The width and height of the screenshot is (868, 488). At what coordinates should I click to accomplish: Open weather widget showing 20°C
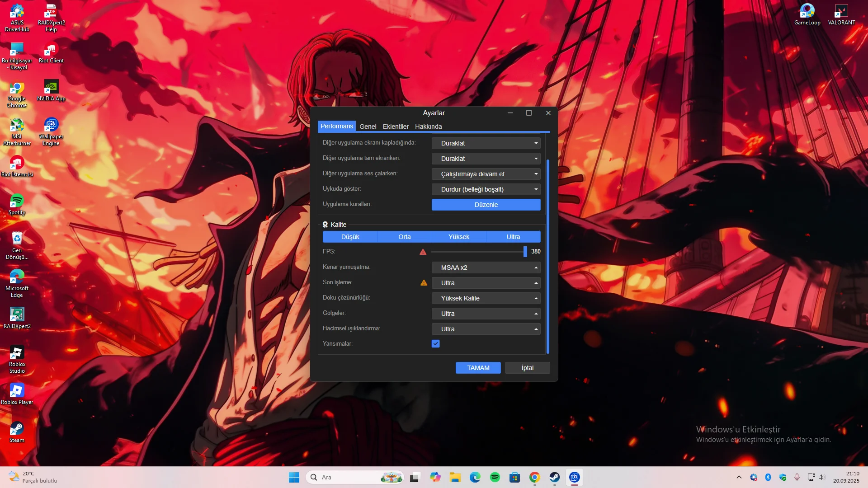pos(34,477)
